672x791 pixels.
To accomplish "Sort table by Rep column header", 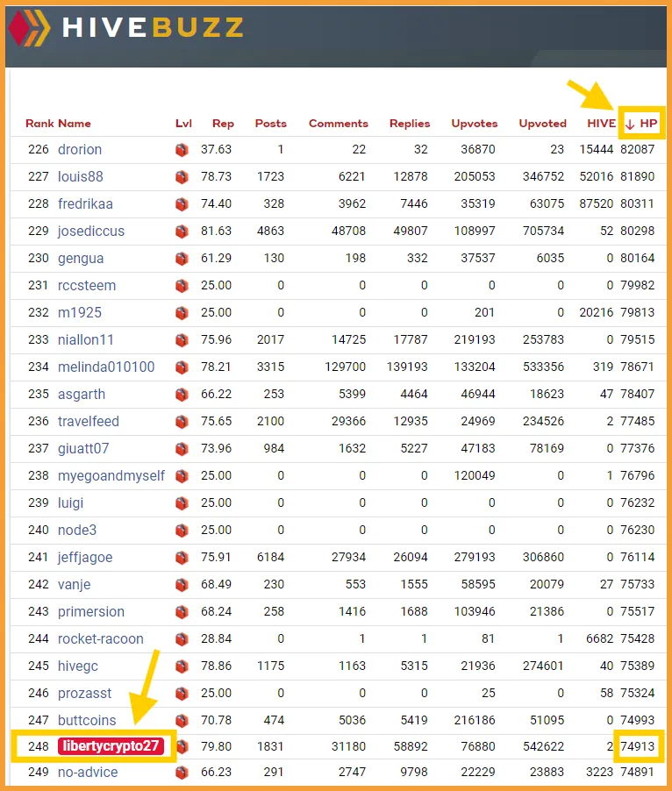I will (223, 124).
